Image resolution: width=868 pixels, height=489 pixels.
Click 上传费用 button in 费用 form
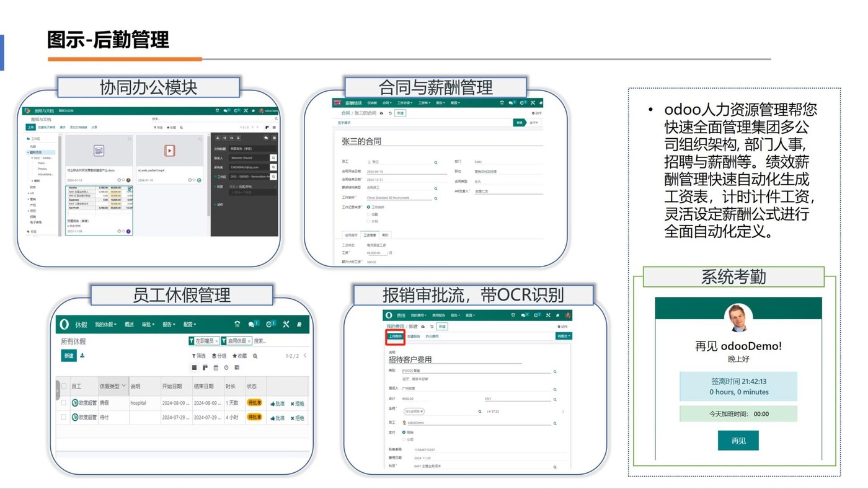395,336
